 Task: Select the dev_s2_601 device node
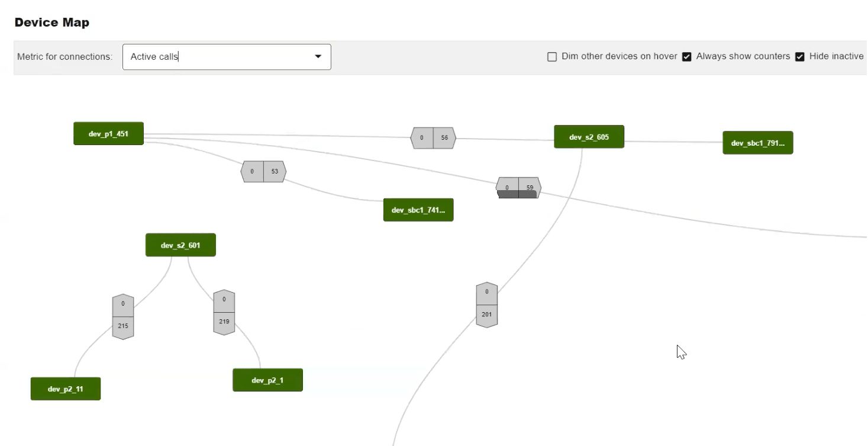[x=180, y=245]
